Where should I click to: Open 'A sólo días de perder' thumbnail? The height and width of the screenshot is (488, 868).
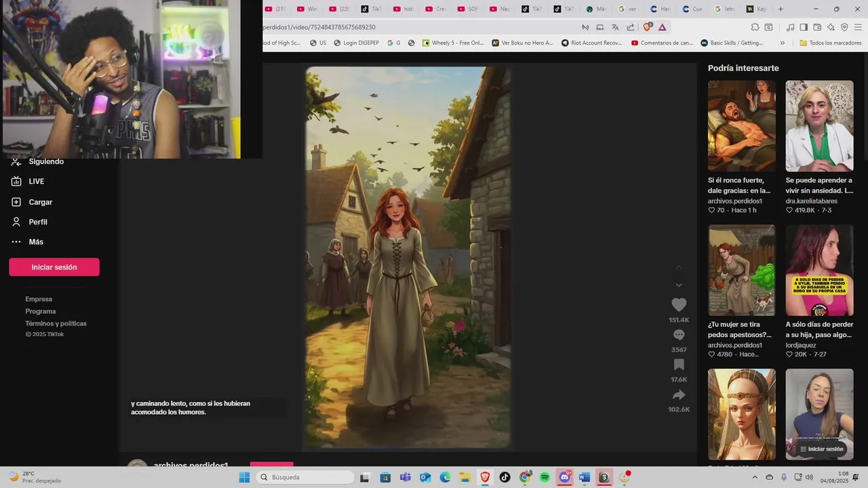pos(819,270)
